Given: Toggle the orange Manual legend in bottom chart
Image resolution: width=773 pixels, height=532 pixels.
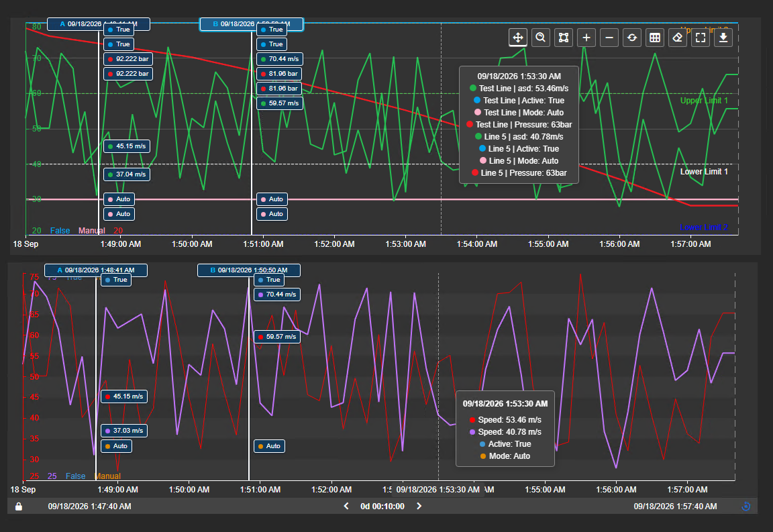Looking at the screenshot, I should [x=107, y=476].
